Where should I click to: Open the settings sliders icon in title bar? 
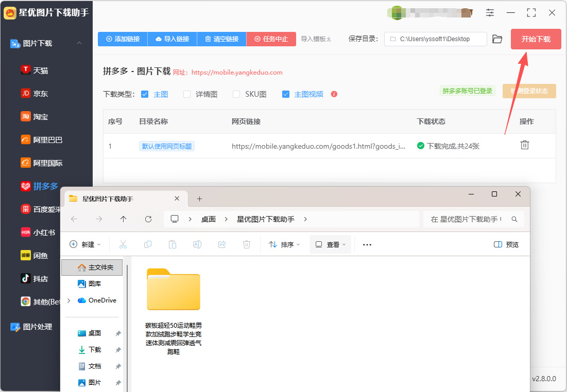490,13
